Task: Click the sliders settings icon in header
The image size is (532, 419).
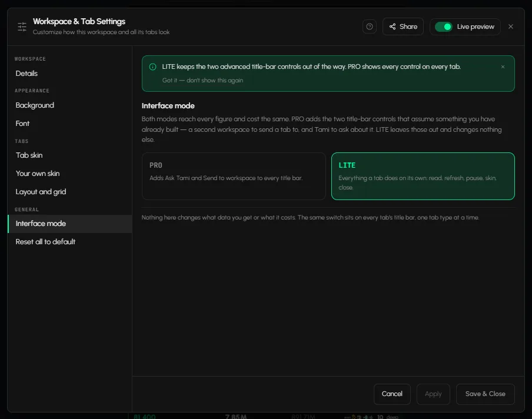Action: (x=22, y=26)
